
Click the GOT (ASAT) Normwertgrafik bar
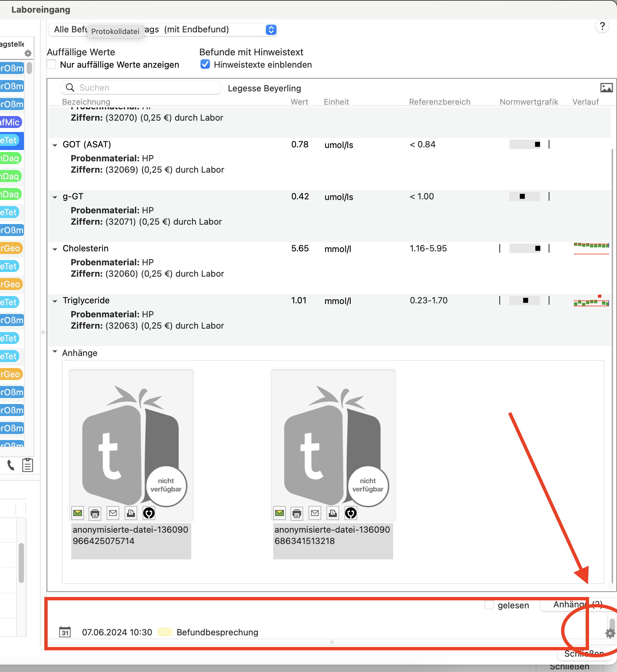(524, 144)
